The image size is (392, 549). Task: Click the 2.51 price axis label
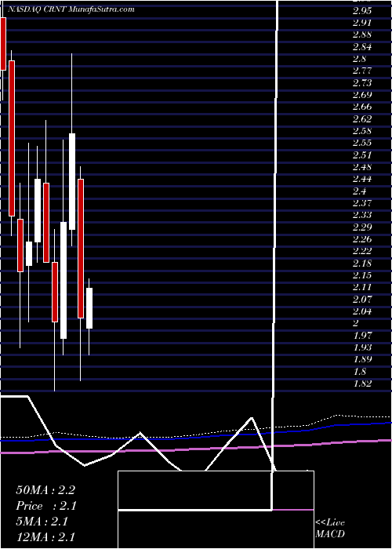(361, 155)
